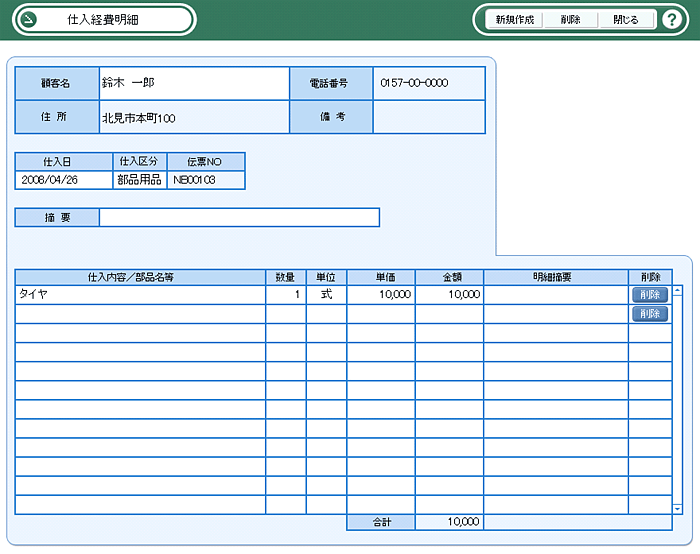The image size is (700, 554).
Task: Select the 仕入日 value 2008/04/26
Action: point(64,181)
